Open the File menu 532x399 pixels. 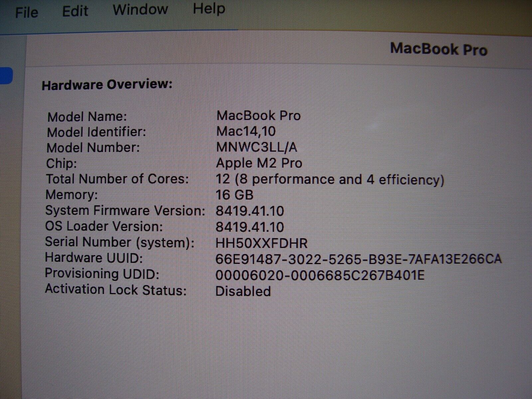coord(27,13)
